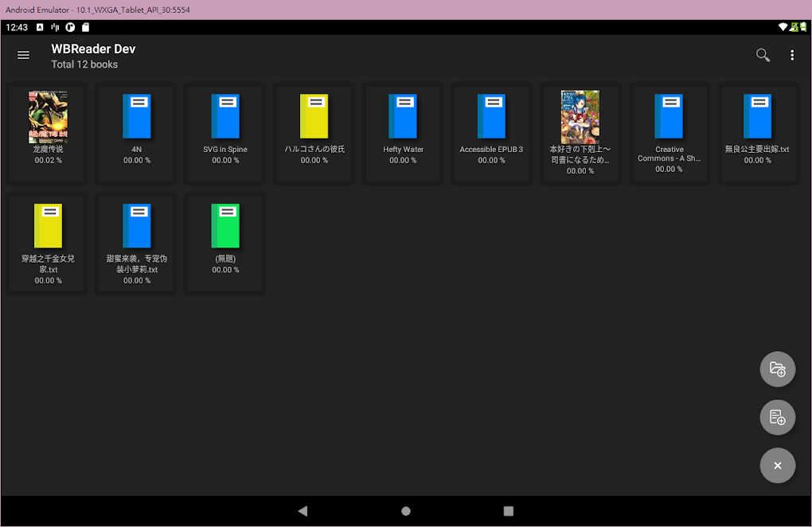The image size is (812, 527).
Task: Open the 無良公主要出嫁.txt book
Action: click(758, 117)
